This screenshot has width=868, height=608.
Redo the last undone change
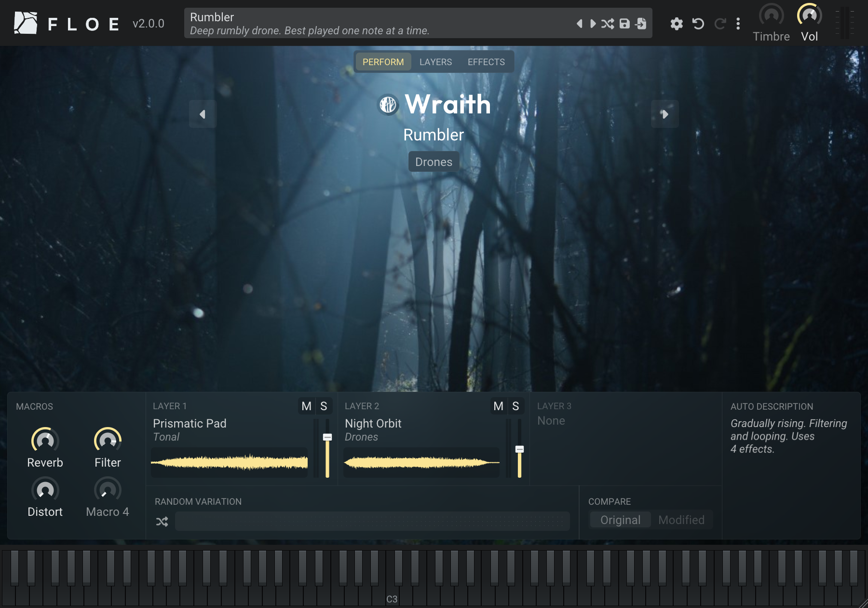tap(720, 24)
